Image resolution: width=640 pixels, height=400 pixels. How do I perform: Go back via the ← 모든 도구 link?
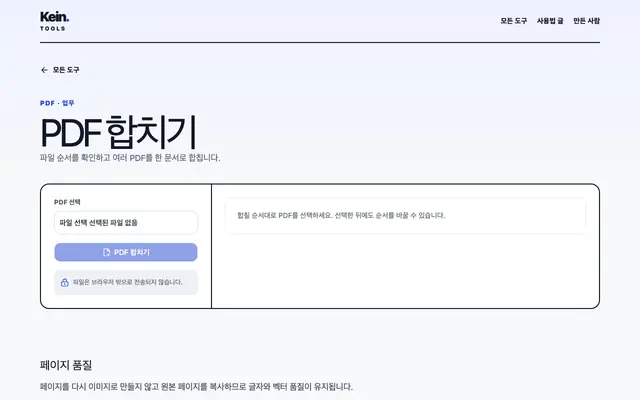point(60,70)
